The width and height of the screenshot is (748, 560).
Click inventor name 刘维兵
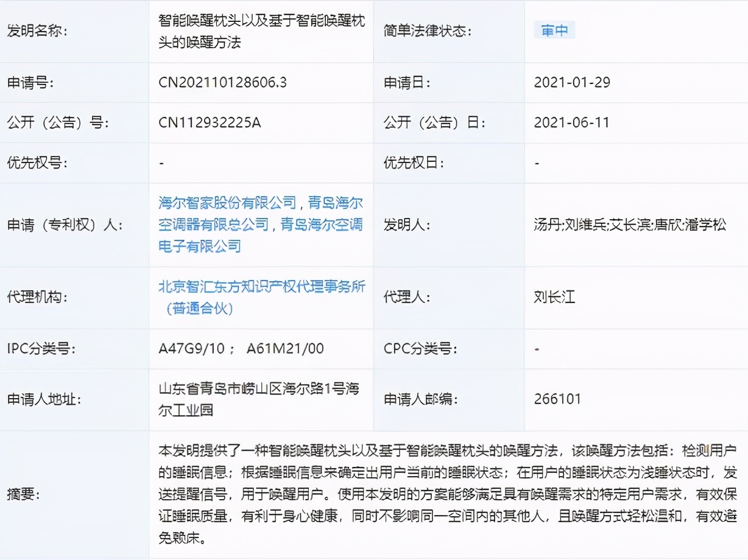[x=584, y=225]
